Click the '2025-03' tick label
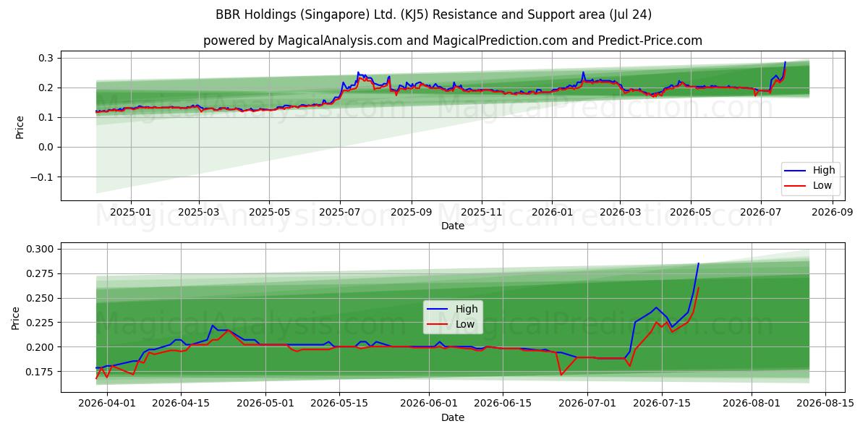Image resolution: width=868 pixels, height=434 pixels. [x=200, y=212]
